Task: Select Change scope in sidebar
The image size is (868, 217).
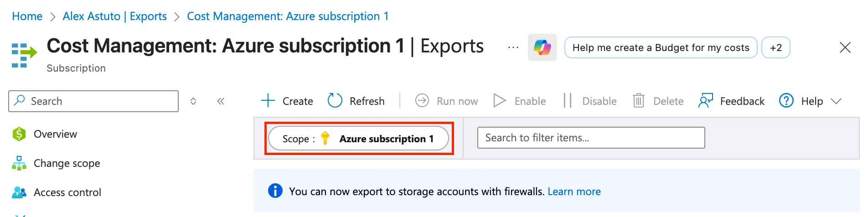Action: click(67, 163)
